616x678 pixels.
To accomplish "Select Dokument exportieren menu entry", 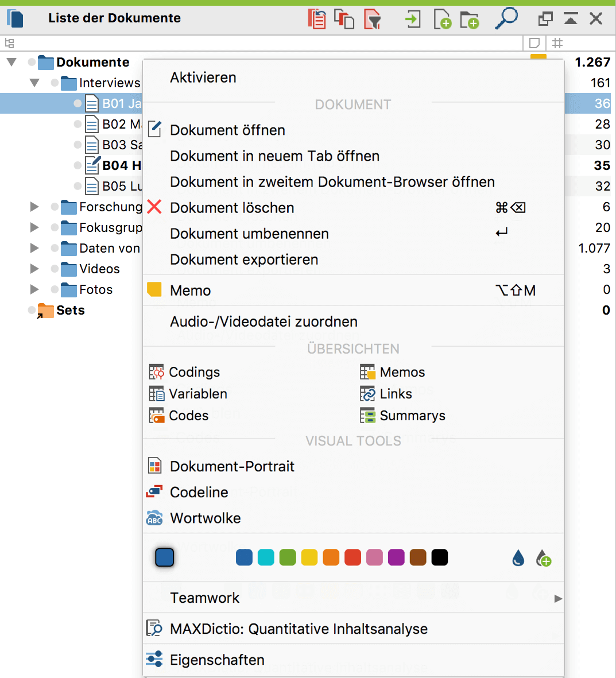I will pyautogui.click(x=244, y=259).
